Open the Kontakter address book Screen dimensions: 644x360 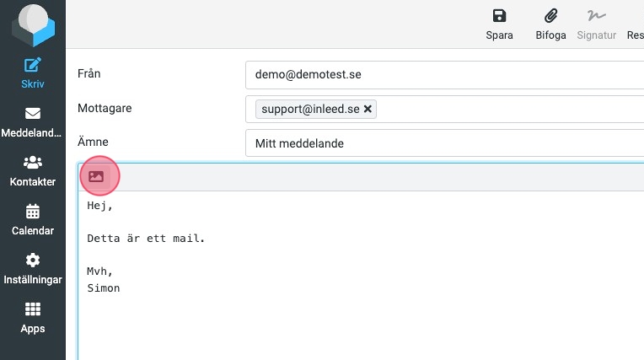tap(32, 171)
